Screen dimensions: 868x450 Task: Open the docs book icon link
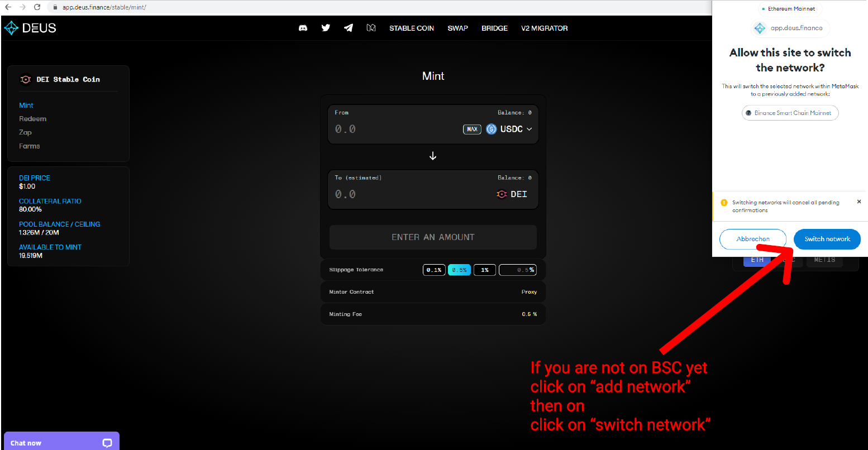pos(371,28)
